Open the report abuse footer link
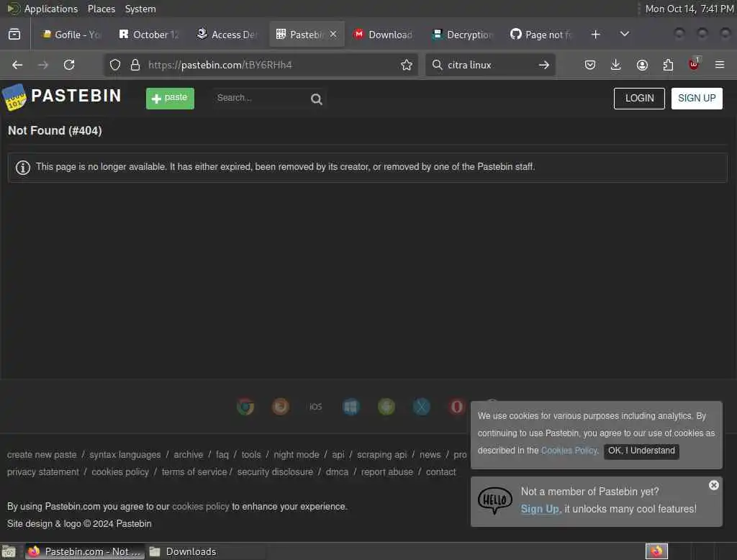This screenshot has height=560, width=737. 386,471
